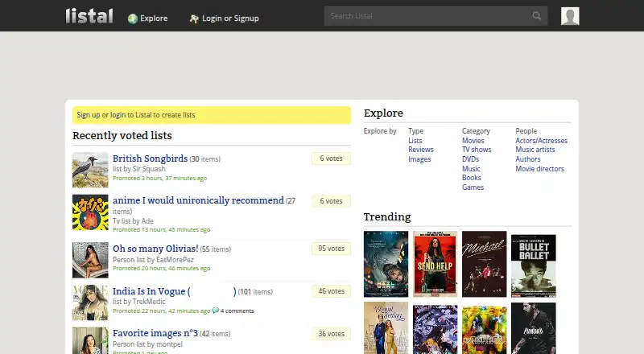This screenshot has height=354, width=644.
Task: Click 'list by TrekMedic' text
Action: (138, 302)
